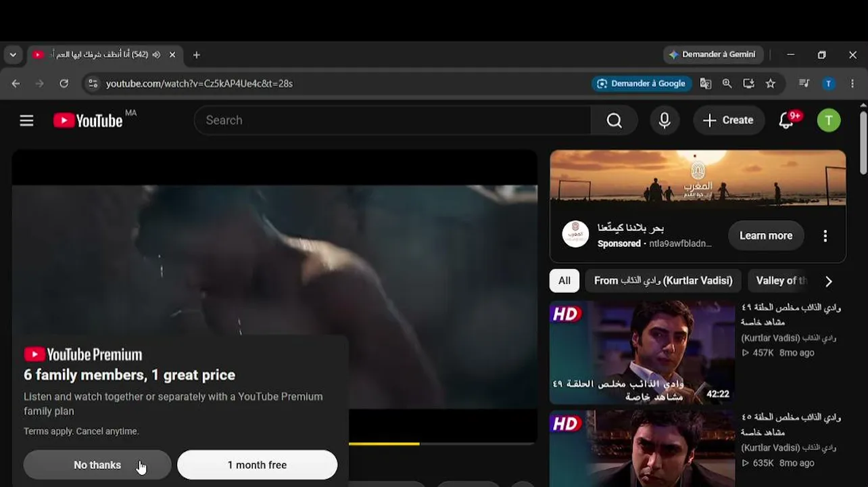The height and width of the screenshot is (487, 868).
Task: Click the magnifying glass search button
Action: pyautogui.click(x=614, y=120)
